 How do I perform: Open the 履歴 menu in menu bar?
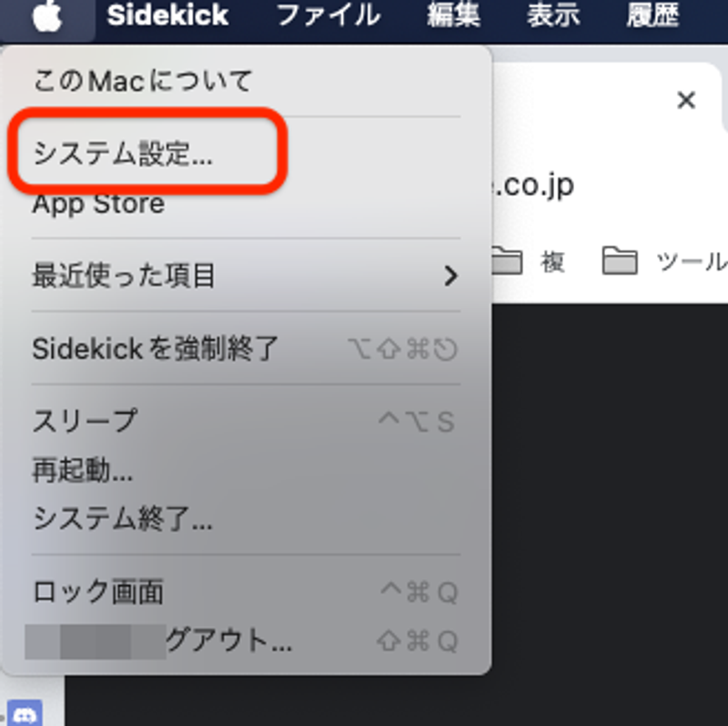pos(652,15)
